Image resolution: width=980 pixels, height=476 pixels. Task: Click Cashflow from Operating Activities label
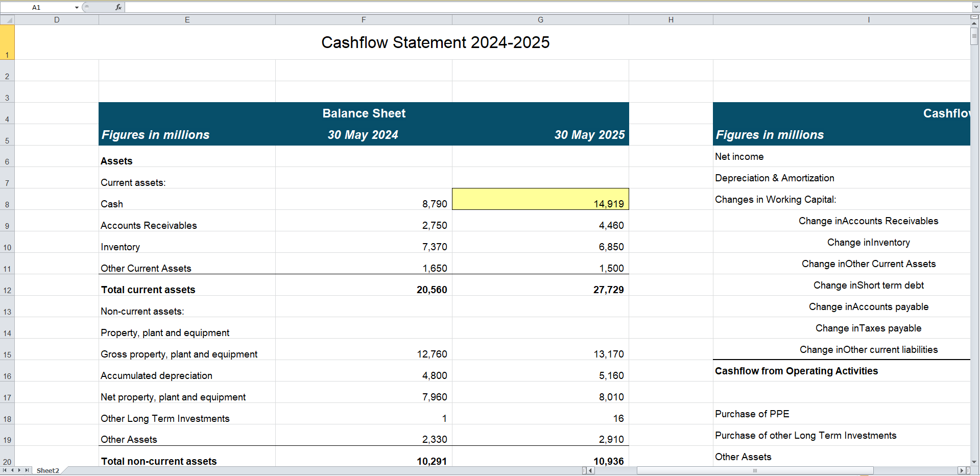point(796,371)
